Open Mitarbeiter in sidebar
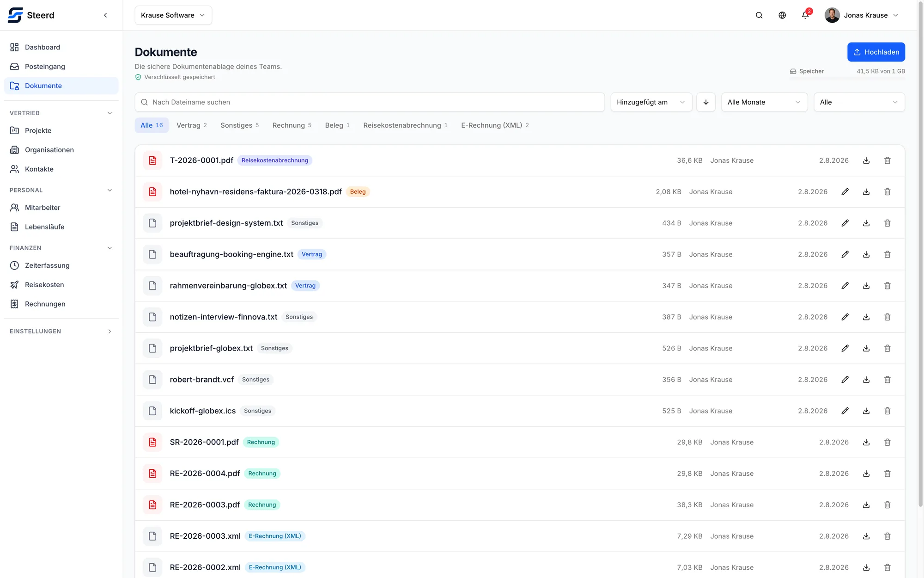 point(61,208)
